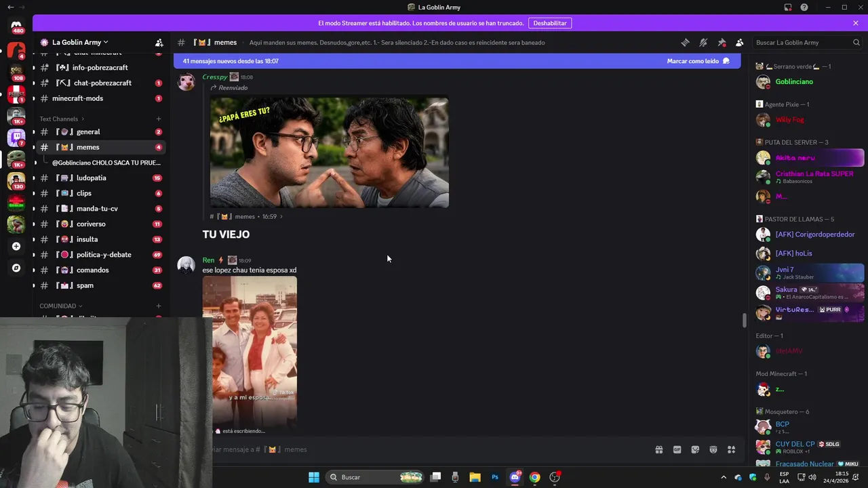The image size is (868, 488).
Task: Open the politica-y-debate channel
Action: point(100,255)
